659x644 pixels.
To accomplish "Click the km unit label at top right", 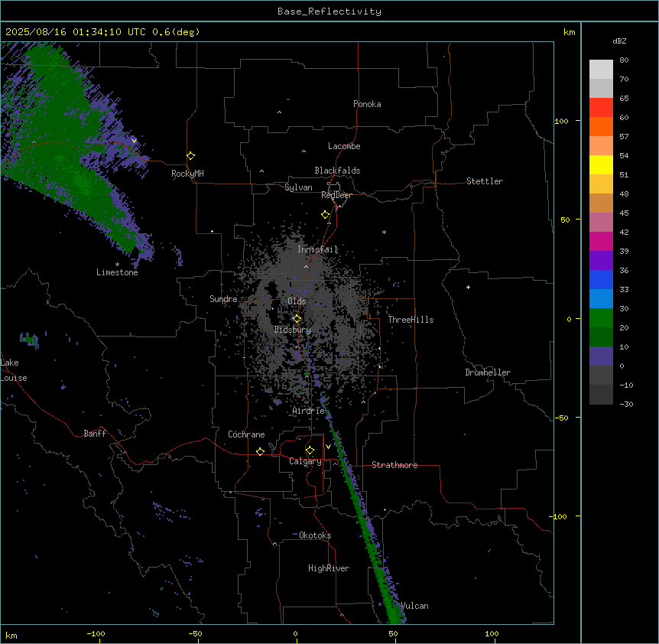I will point(569,32).
